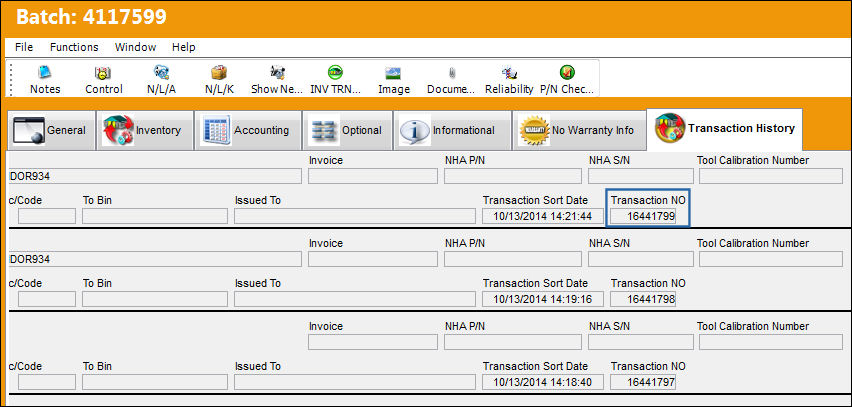Image resolution: width=852 pixels, height=407 pixels.
Task: Switch to the General tab
Action: (51, 130)
